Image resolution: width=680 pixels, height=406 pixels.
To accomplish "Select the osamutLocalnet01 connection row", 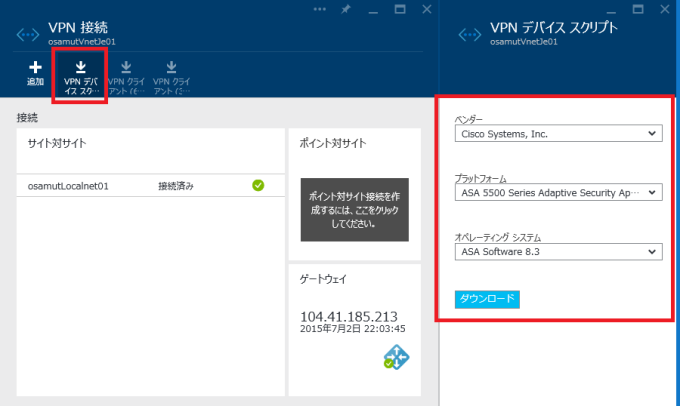I will [150, 186].
